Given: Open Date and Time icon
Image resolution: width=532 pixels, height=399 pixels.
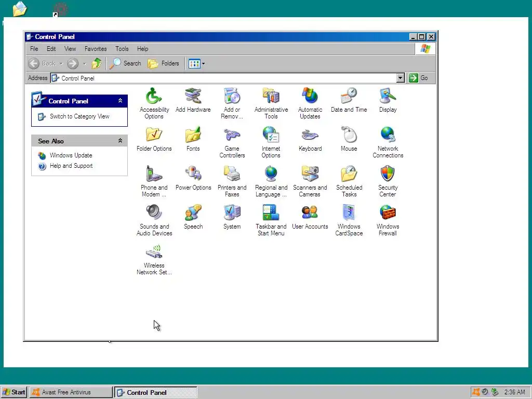Looking at the screenshot, I should point(349,100).
